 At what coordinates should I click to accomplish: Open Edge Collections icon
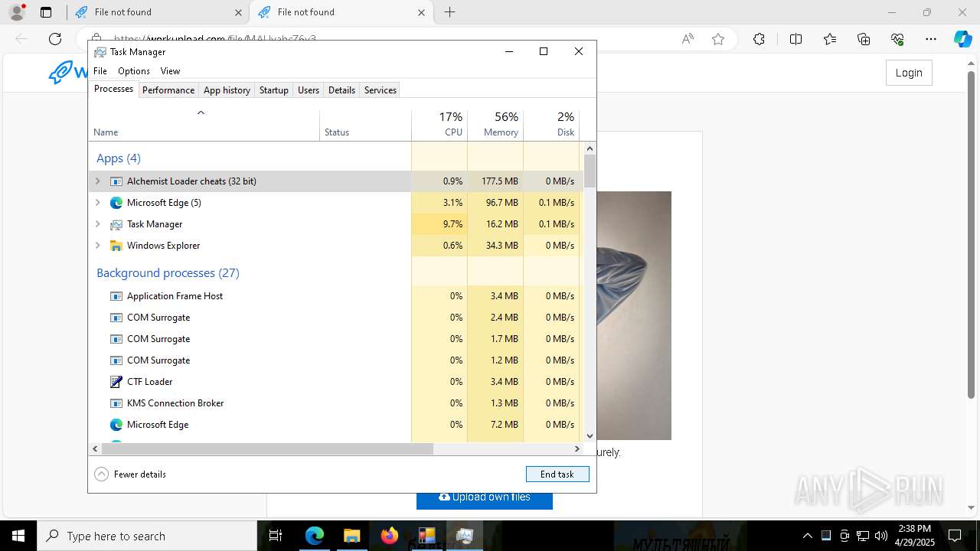pyautogui.click(x=864, y=39)
